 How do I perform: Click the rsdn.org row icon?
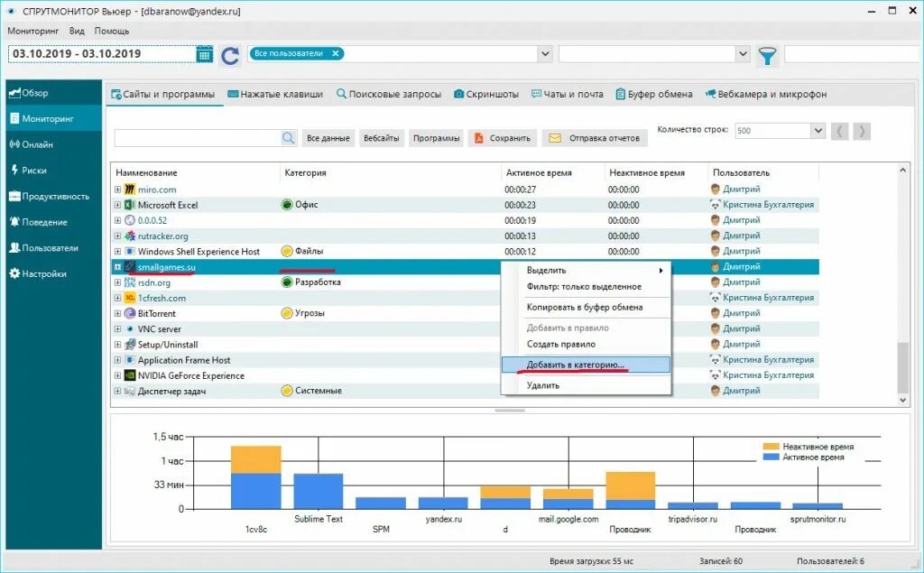[x=130, y=282]
